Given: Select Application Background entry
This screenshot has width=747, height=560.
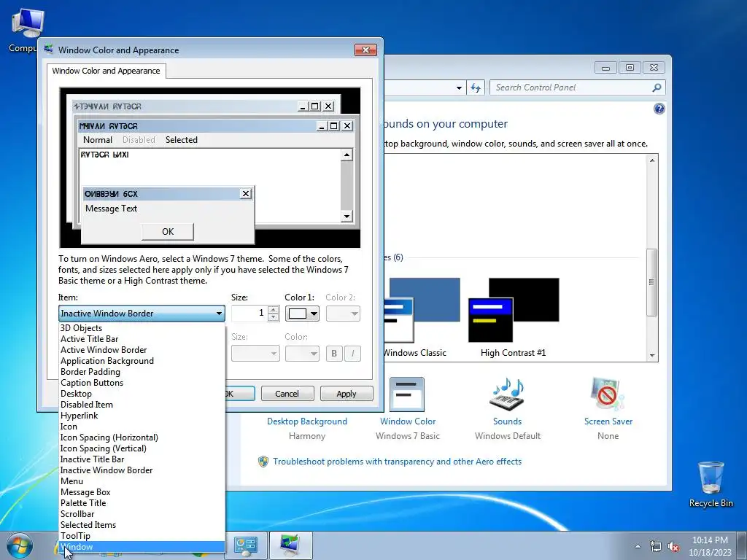Looking at the screenshot, I should pos(142,360).
